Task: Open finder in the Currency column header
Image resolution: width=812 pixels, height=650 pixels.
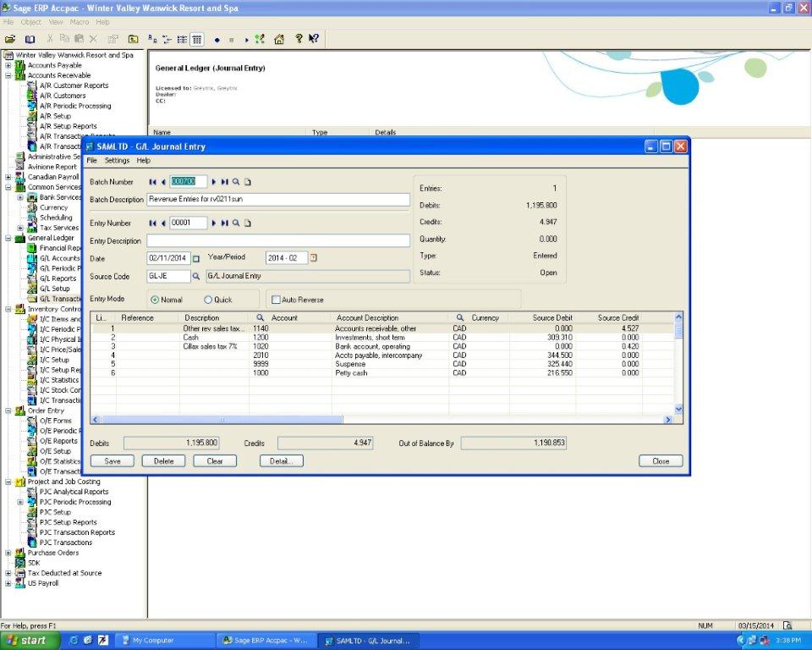Action: [460, 317]
